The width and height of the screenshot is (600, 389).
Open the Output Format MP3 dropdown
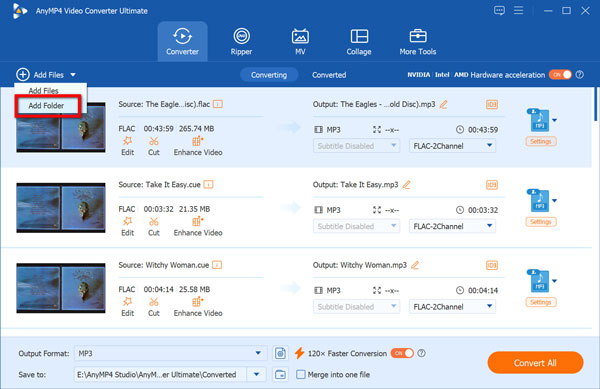click(x=170, y=353)
